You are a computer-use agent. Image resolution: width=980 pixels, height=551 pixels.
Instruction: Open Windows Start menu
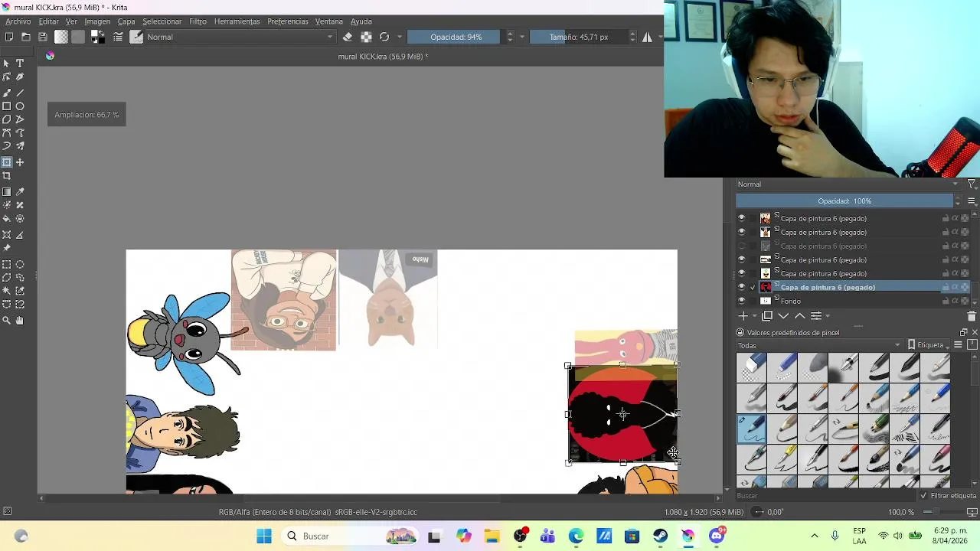click(264, 536)
